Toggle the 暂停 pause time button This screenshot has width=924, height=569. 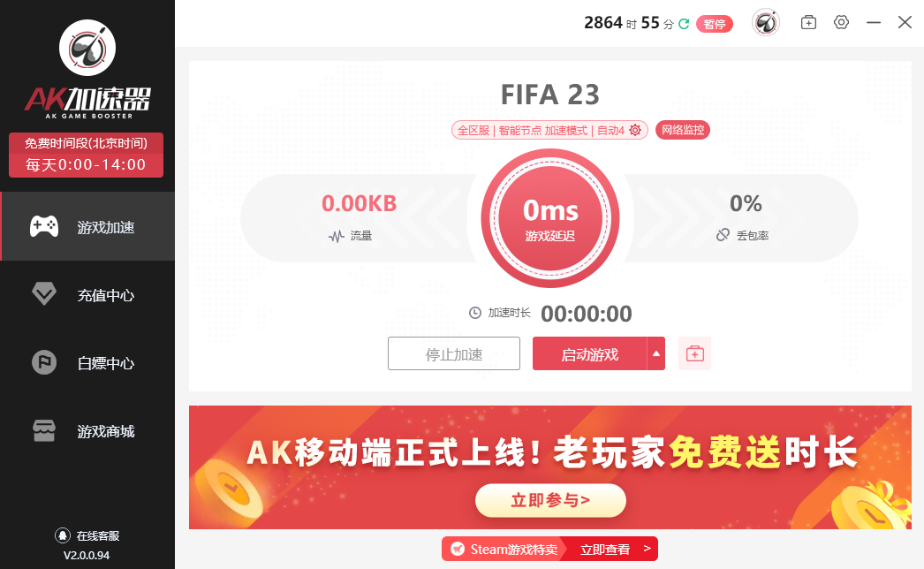tap(715, 24)
